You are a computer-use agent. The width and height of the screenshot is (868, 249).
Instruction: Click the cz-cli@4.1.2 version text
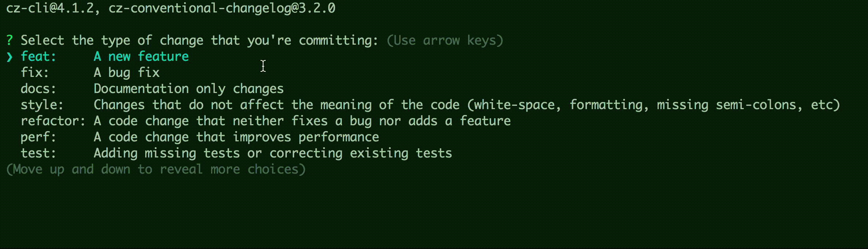tap(50, 8)
